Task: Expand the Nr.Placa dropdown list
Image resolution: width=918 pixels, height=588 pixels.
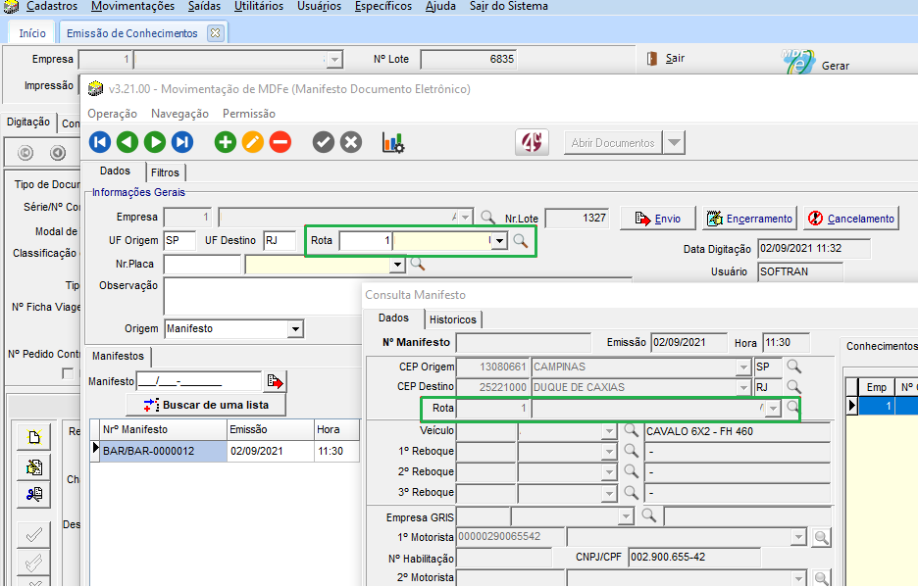Action: 397,265
